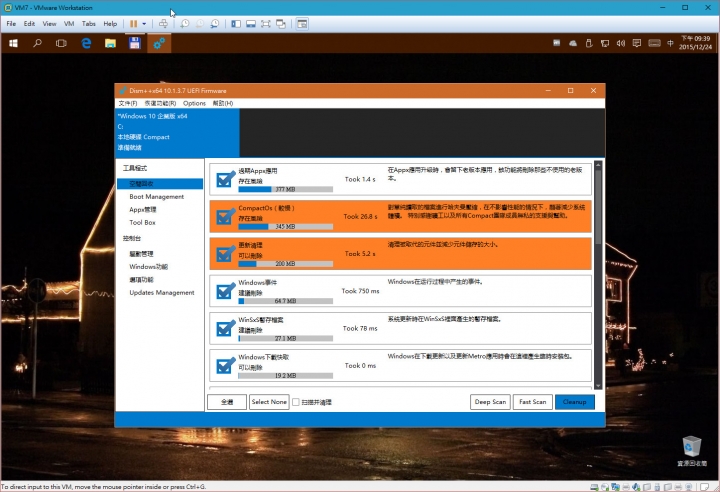Viewport: 720px width, 492px height.
Task: Open Updates Management in the sidebar
Action: (162, 293)
